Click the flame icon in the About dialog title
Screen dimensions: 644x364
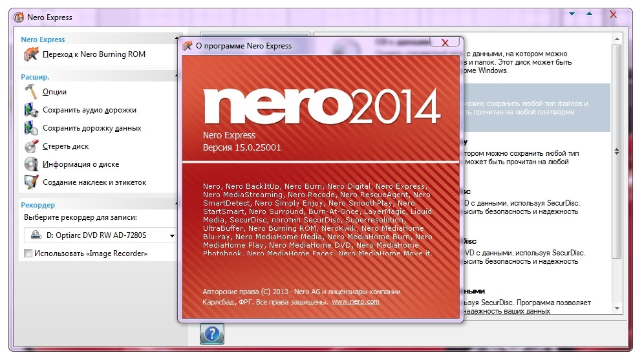pos(188,46)
